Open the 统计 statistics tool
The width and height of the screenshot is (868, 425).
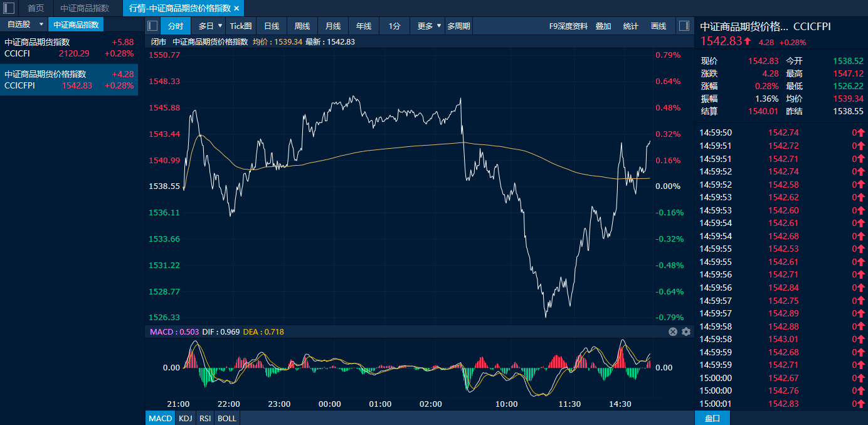coord(631,26)
